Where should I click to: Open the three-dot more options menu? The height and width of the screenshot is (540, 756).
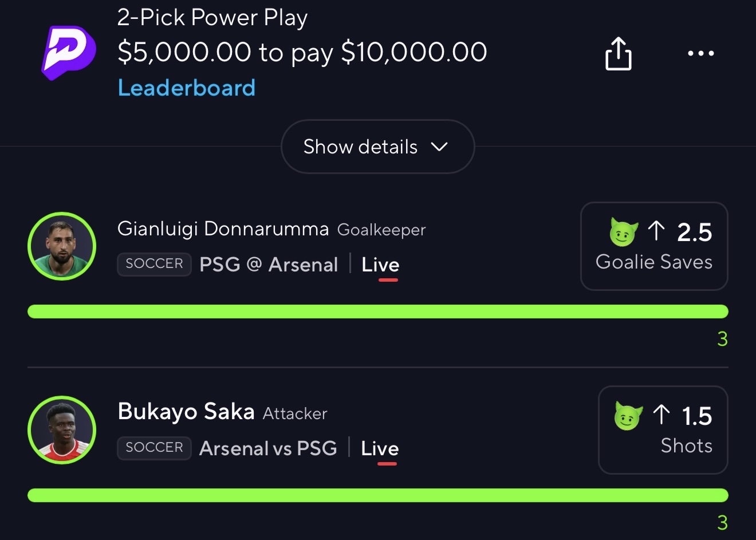pyautogui.click(x=700, y=53)
